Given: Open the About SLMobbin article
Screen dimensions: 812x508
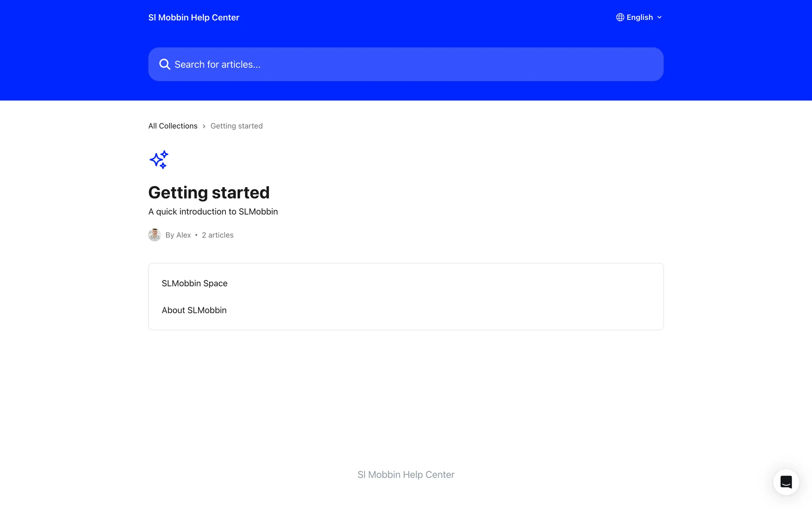Looking at the screenshot, I should [194, 310].
